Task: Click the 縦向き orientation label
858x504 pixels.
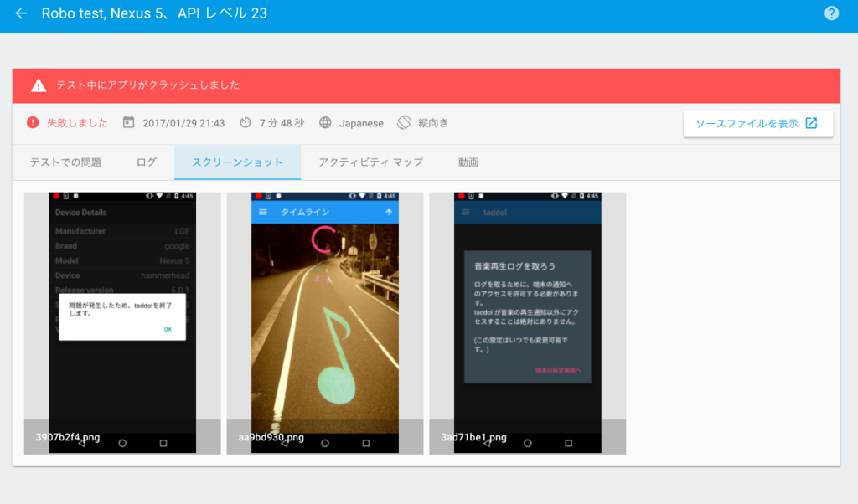Action: [433, 123]
